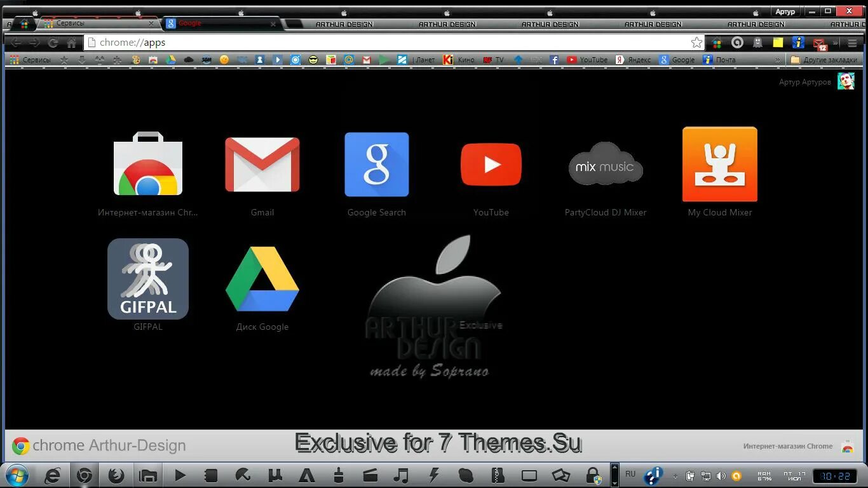Click the paintbrush taskbar icon
The image size is (868, 488).
[339, 475]
